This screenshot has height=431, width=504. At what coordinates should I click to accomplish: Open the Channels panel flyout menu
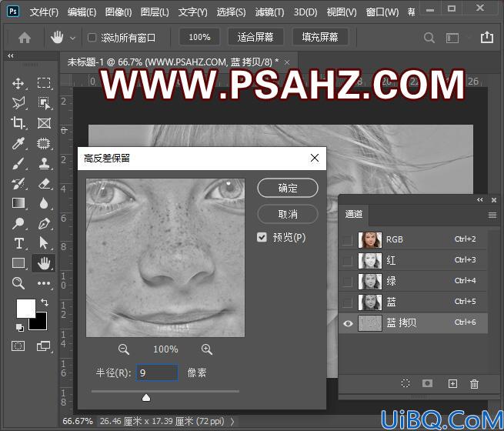tap(492, 215)
